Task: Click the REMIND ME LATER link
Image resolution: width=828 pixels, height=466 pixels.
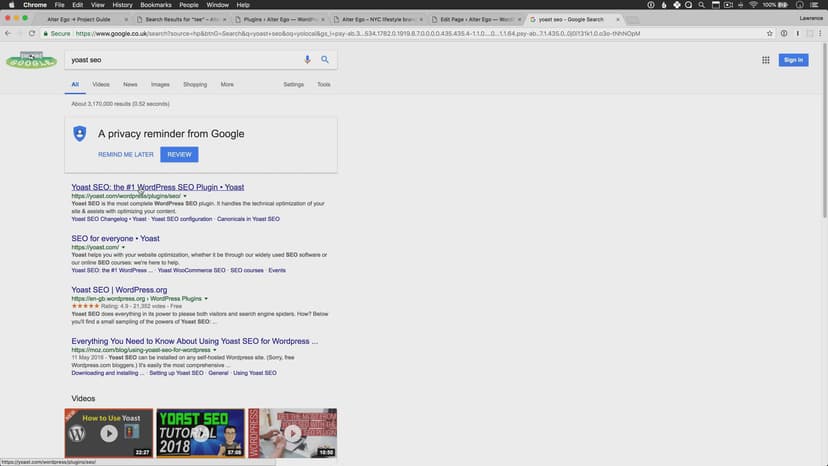Action: pyautogui.click(x=126, y=155)
